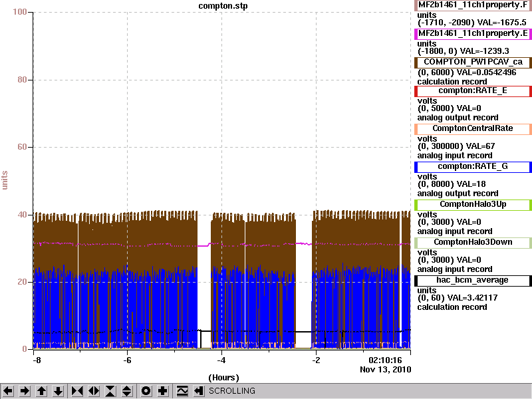Click the return-to-scrolling arrow icon
This screenshot has width=532, height=399.
[x=198, y=391]
